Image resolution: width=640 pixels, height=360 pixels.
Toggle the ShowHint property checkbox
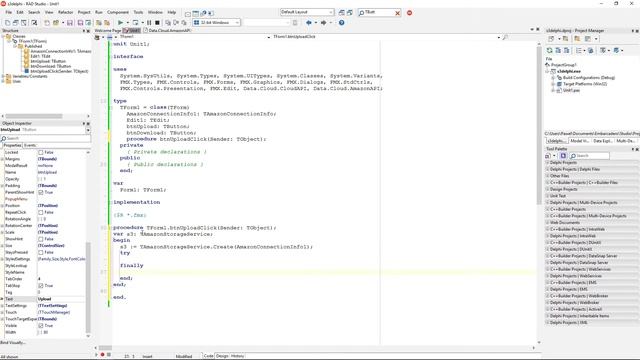coord(40,239)
